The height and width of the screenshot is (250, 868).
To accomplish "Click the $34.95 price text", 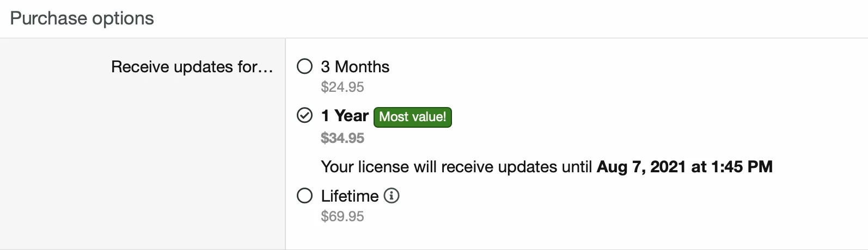I will pyautogui.click(x=343, y=138).
